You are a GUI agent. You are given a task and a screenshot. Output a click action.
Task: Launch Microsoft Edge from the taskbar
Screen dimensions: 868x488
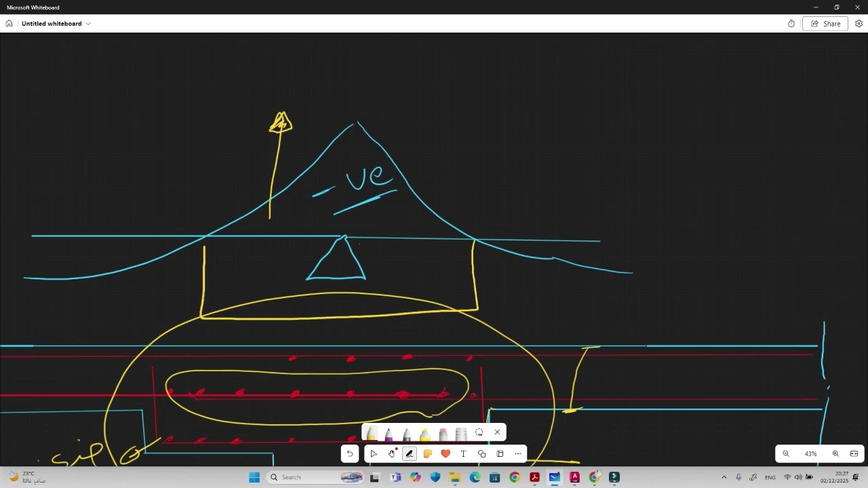(x=475, y=477)
